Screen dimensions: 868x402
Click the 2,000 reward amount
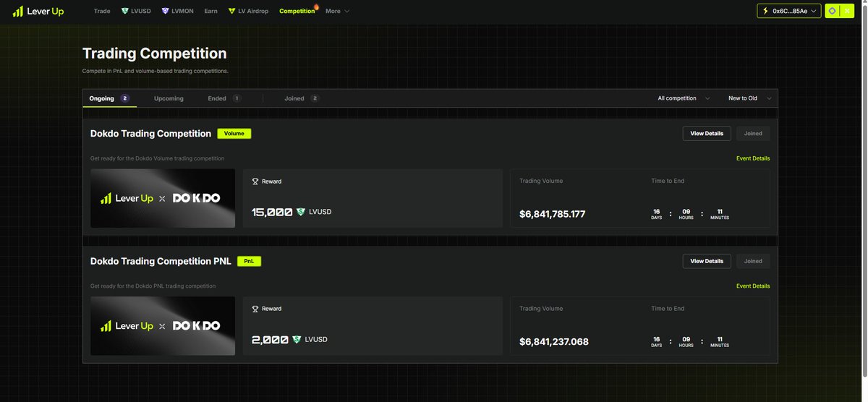[x=270, y=340]
